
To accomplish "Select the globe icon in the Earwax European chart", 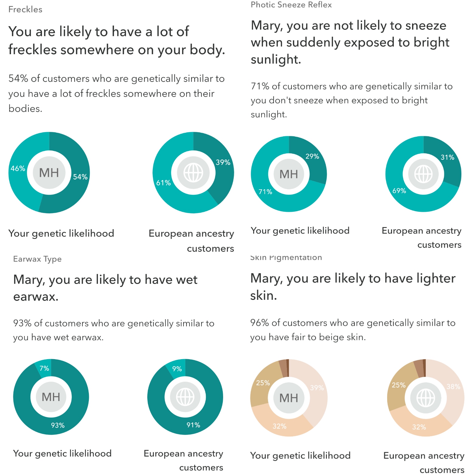I will 185,397.
